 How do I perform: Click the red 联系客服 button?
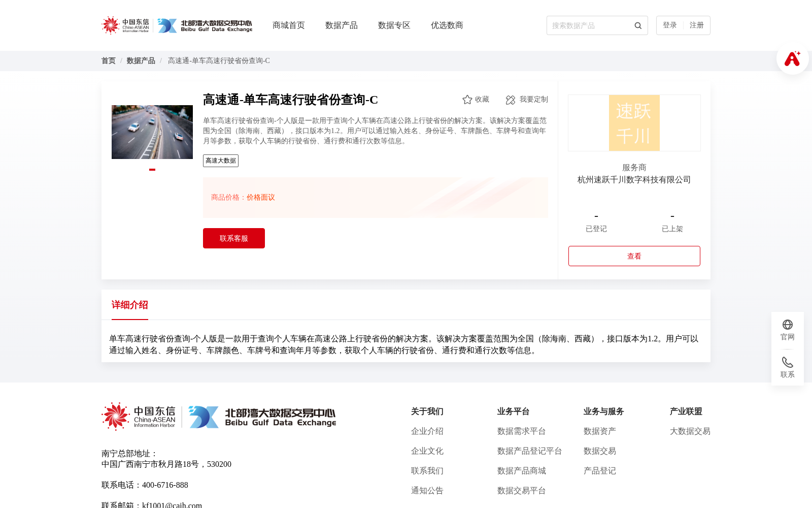tap(234, 238)
